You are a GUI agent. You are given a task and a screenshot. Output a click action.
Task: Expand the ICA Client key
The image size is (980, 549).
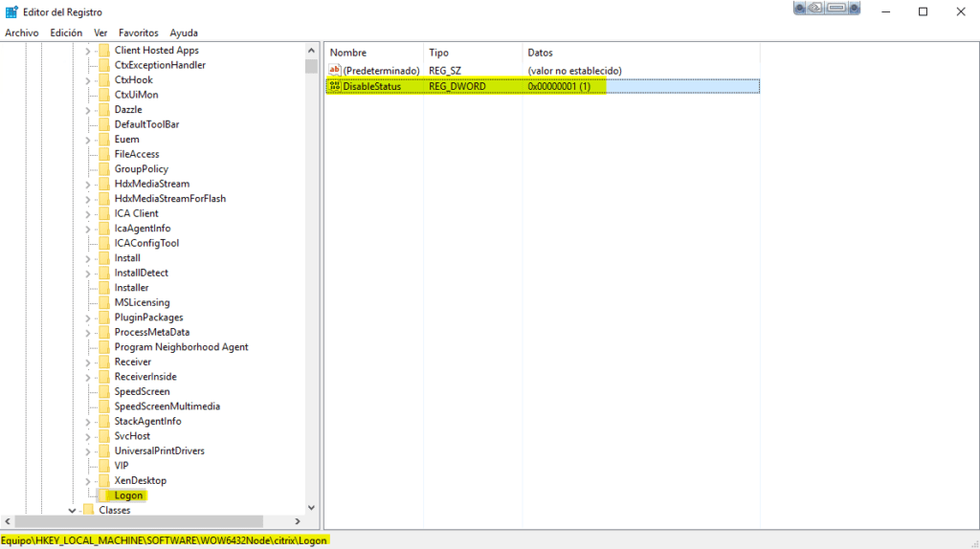88,213
